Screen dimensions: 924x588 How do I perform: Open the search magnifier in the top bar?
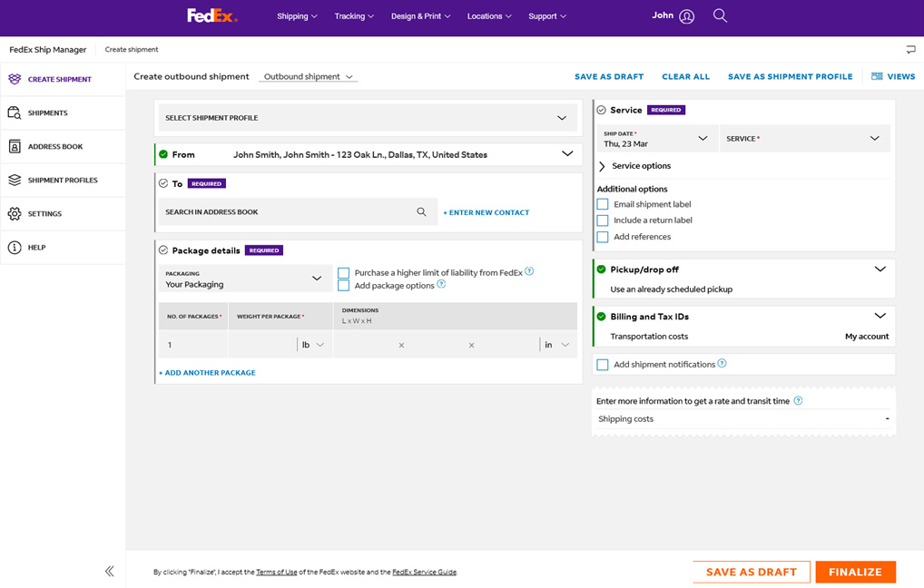point(720,15)
